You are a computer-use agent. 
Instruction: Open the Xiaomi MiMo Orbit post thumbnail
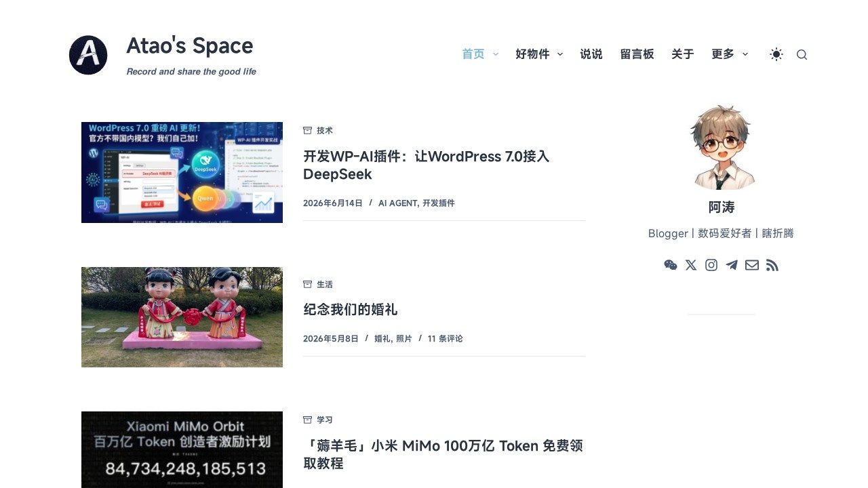click(x=182, y=449)
